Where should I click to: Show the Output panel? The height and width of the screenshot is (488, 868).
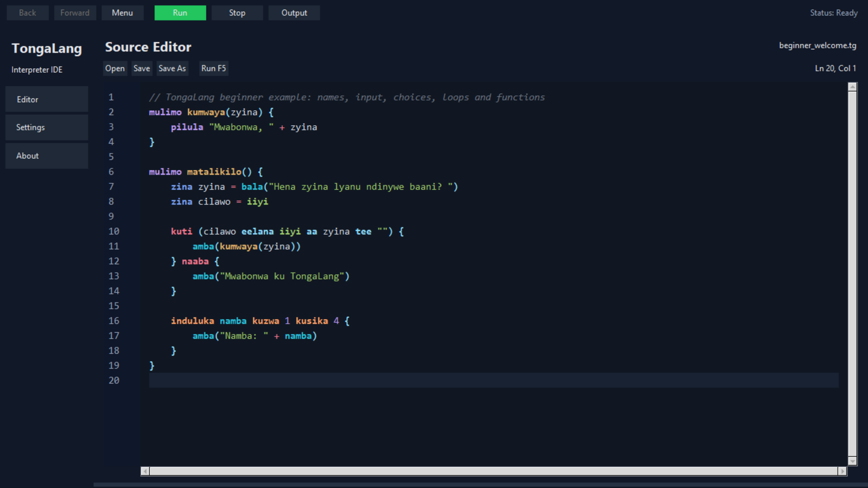294,13
